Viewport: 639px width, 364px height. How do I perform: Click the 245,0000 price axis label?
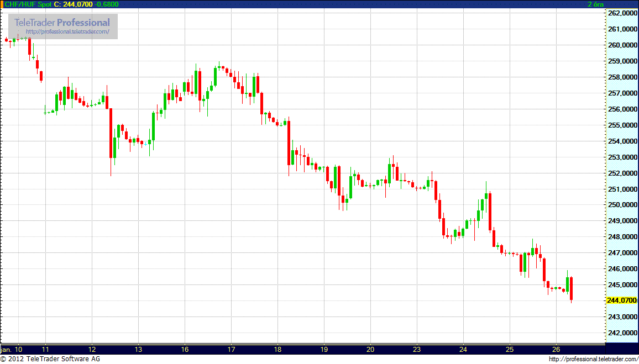622,284
